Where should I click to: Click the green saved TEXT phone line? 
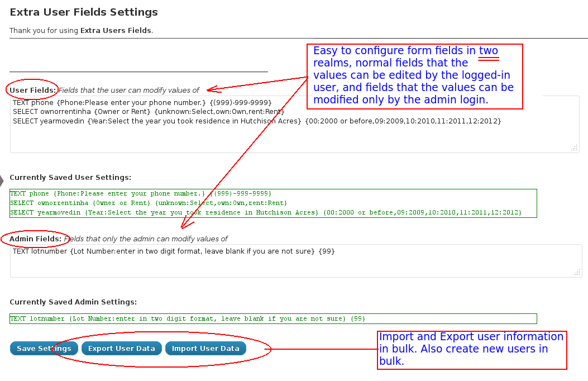point(141,194)
